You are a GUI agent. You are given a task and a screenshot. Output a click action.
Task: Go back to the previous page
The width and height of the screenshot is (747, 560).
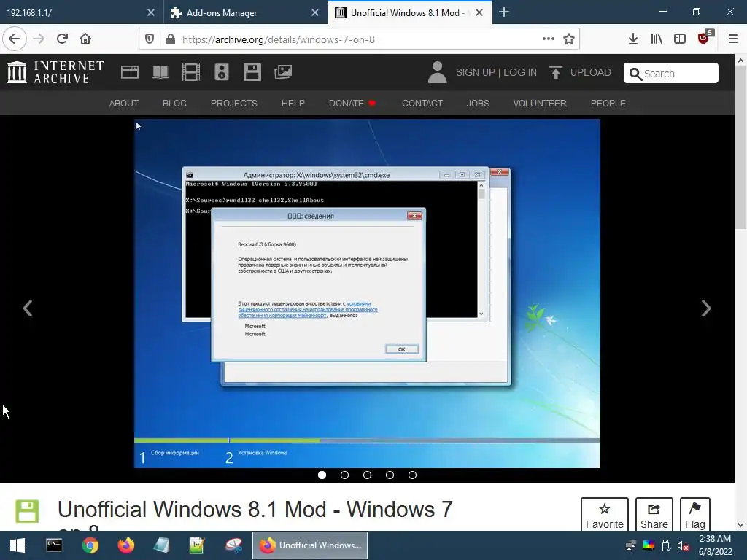click(15, 39)
